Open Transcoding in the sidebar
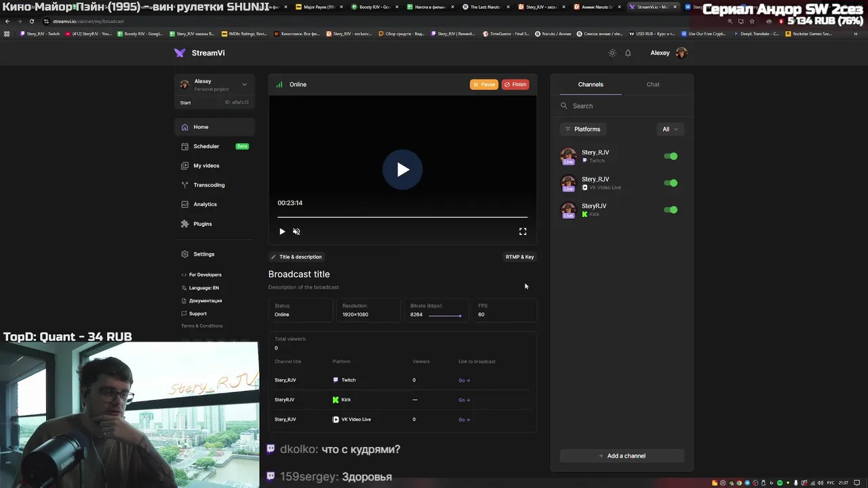Image resolution: width=868 pixels, height=488 pixels. coord(215,185)
